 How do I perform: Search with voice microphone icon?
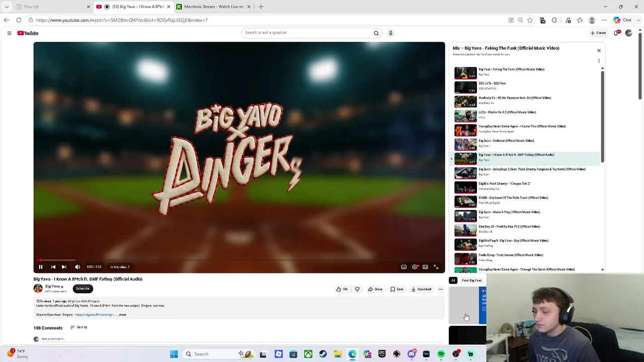pyautogui.click(x=390, y=33)
